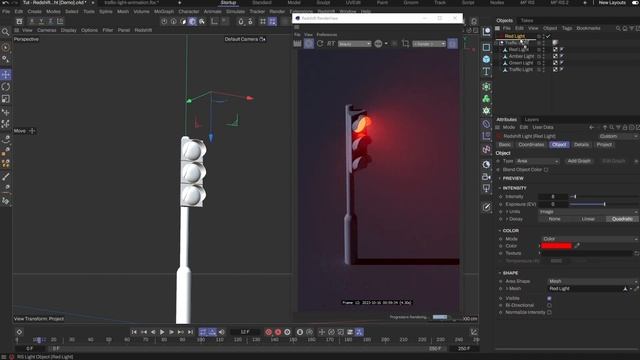640x360 pixels.
Task: Adjust the Intensity slider
Action: [x=604, y=197]
